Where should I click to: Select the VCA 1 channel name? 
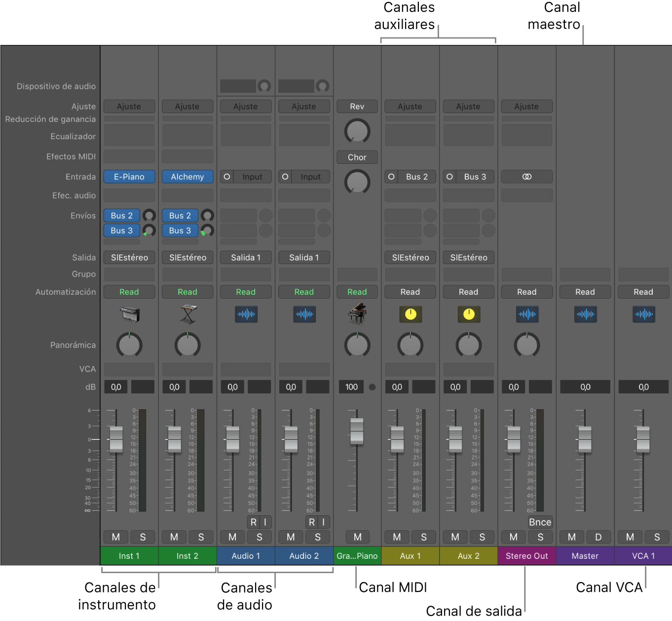[x=643, y=556]
